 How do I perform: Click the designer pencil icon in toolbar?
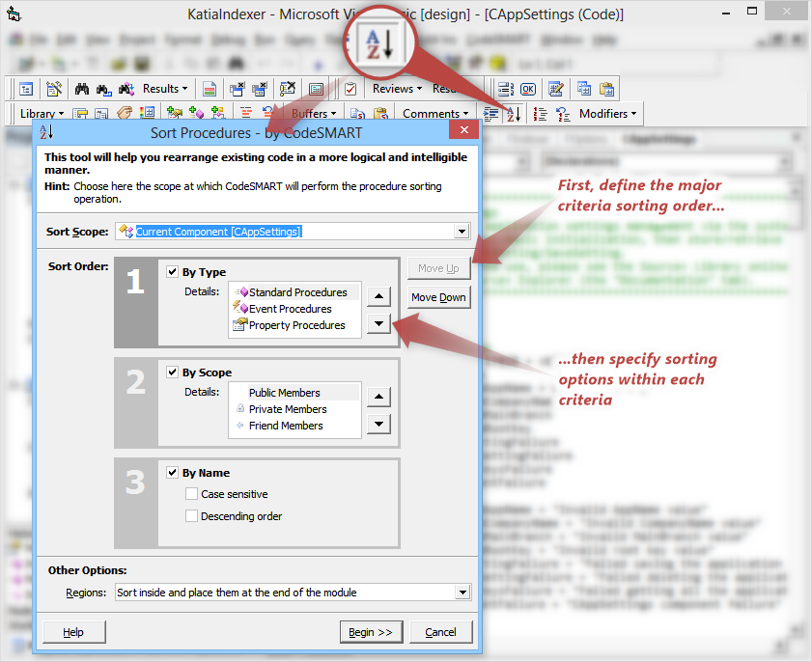(54, 89)
